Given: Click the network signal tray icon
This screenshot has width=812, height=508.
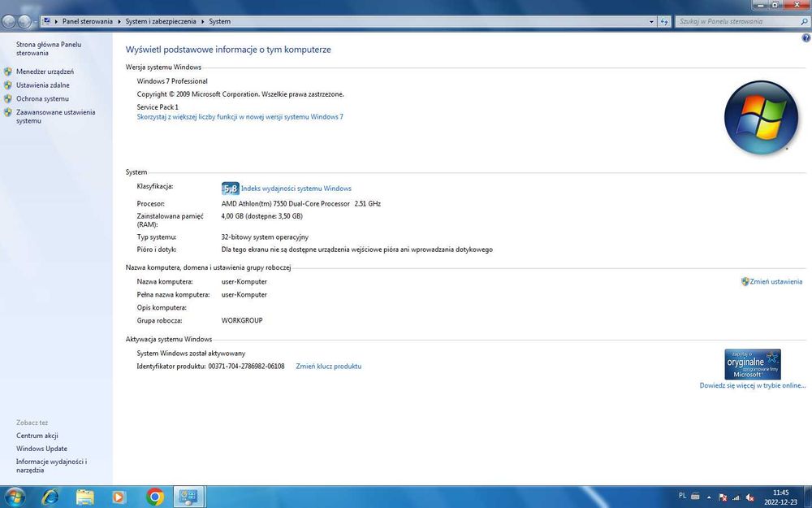Looking at the screenshot, I should pos(736,497).
